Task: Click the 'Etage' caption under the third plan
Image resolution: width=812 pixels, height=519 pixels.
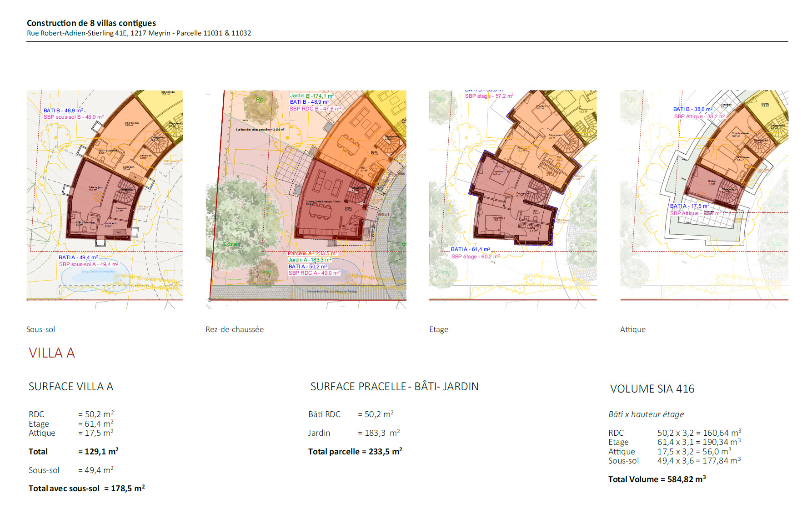Action: coord(439,329)
